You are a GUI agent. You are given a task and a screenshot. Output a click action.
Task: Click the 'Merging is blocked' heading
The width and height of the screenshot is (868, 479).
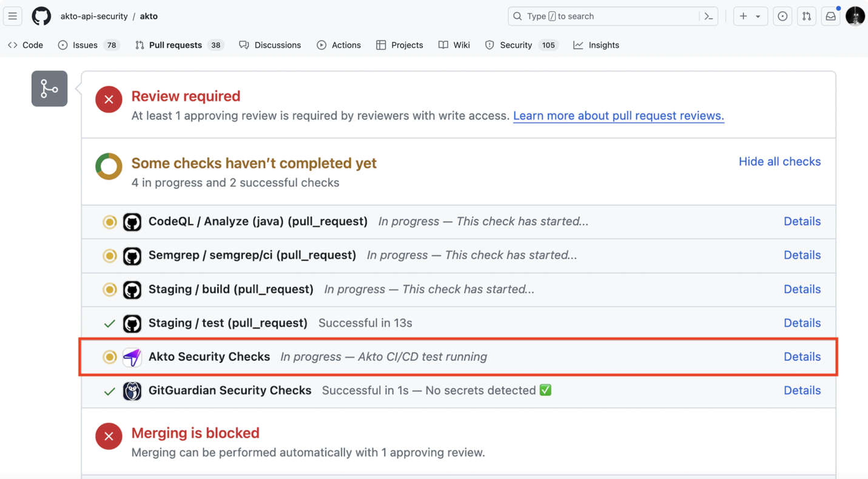[195, 433]
